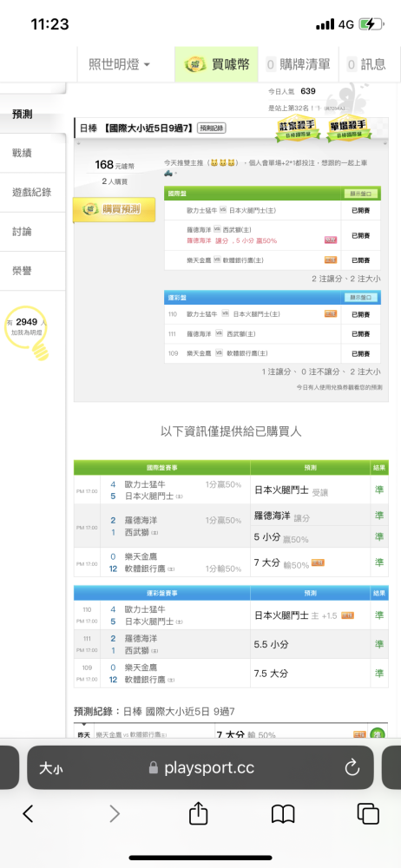Click prediction 羅德海洋 讓分 in results table

tap(282, 516)
